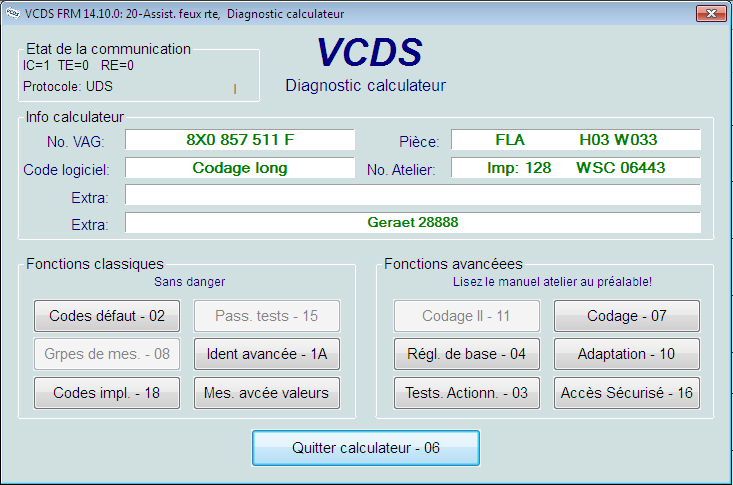Click the Diagnostic calculateur heading
This screenshot has height=485, width=733.
coord(366,86)
